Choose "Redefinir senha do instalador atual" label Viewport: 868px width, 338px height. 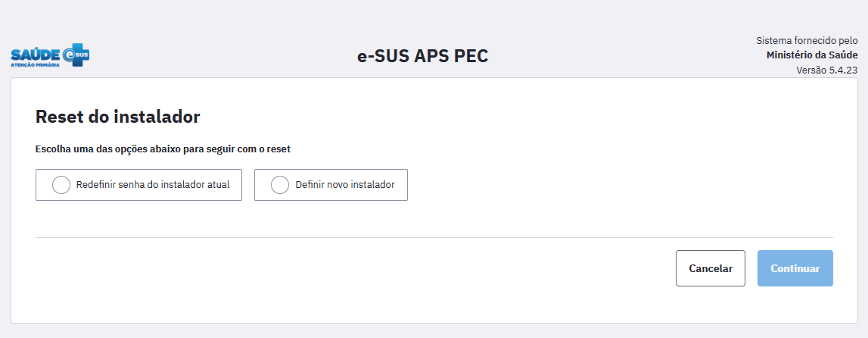pyautogui.click(x=152, y=184)
